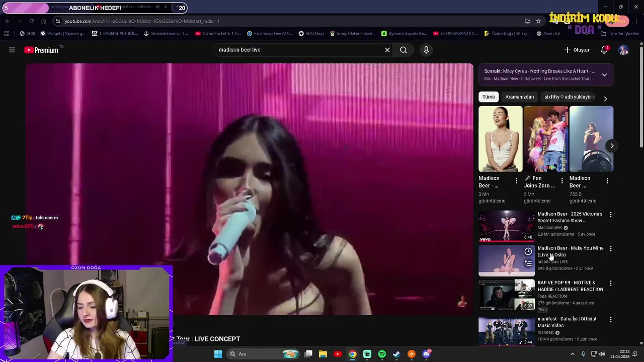This screenshot has height=362, width=644.
Task: Open options for 'manifest - Daha İyi' video
Action: click(x=611, y=319)
